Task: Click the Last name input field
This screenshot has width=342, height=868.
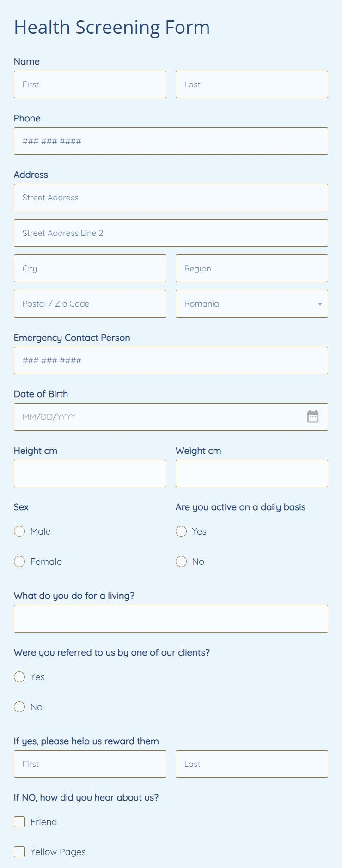Action: [251, 84]
